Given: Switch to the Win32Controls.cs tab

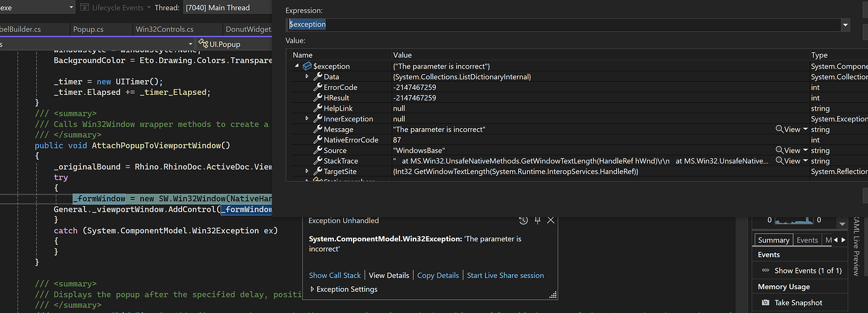Looking at the screenshot, I should 164,29.
